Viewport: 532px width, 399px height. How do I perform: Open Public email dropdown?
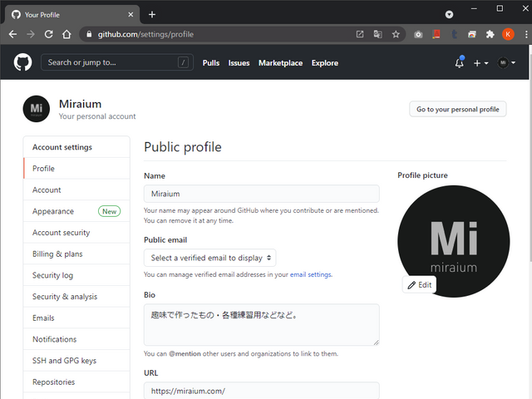coord(210,258)
